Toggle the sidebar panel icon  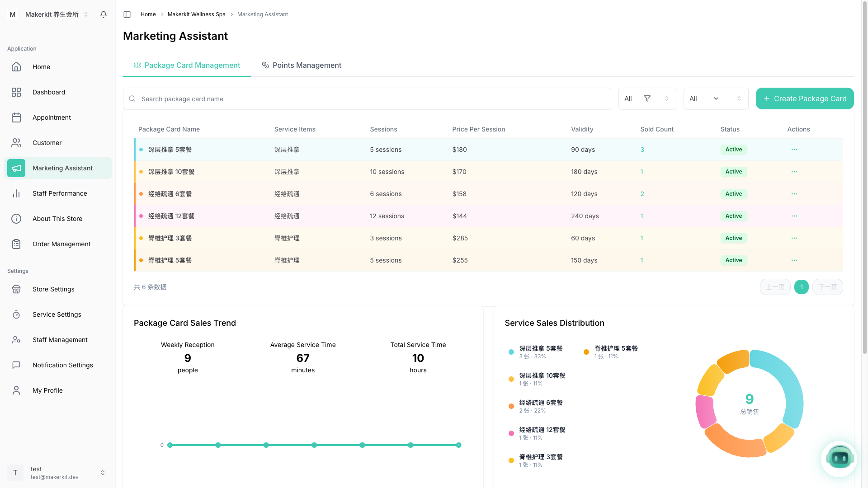coord(127,14)
